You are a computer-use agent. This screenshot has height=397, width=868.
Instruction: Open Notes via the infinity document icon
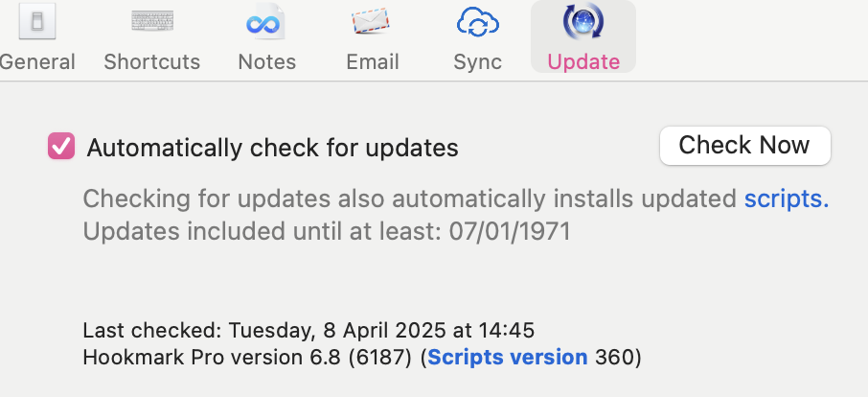coord(266,22)
